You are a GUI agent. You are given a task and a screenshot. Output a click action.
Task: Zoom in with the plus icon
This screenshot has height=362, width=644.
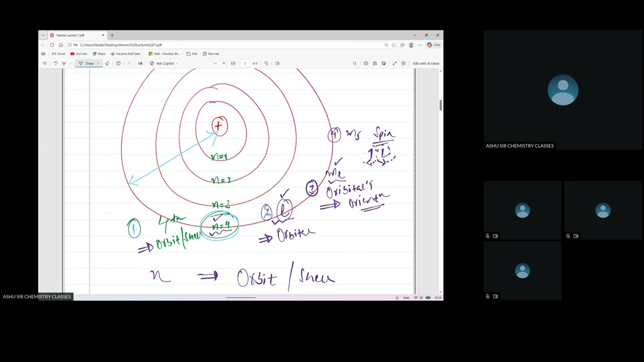[224, 63]
